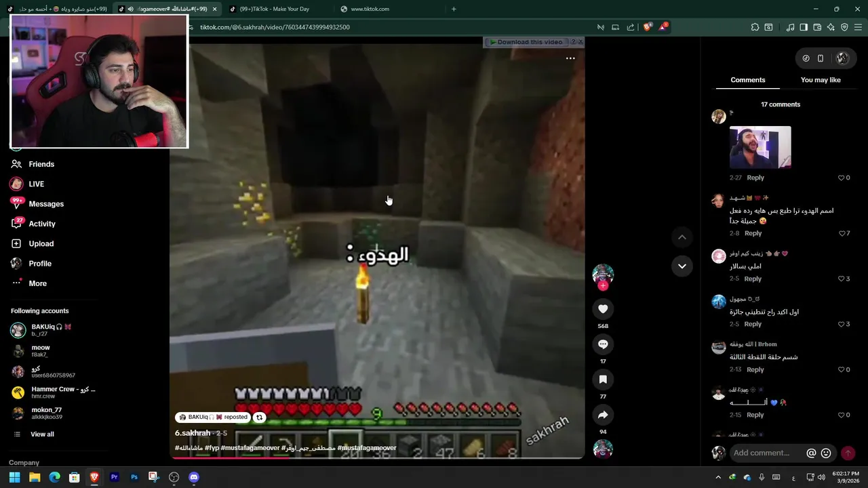Reply to the 2-27 image comment
This screenshot has width=868, height=488.
pos(755,178)
